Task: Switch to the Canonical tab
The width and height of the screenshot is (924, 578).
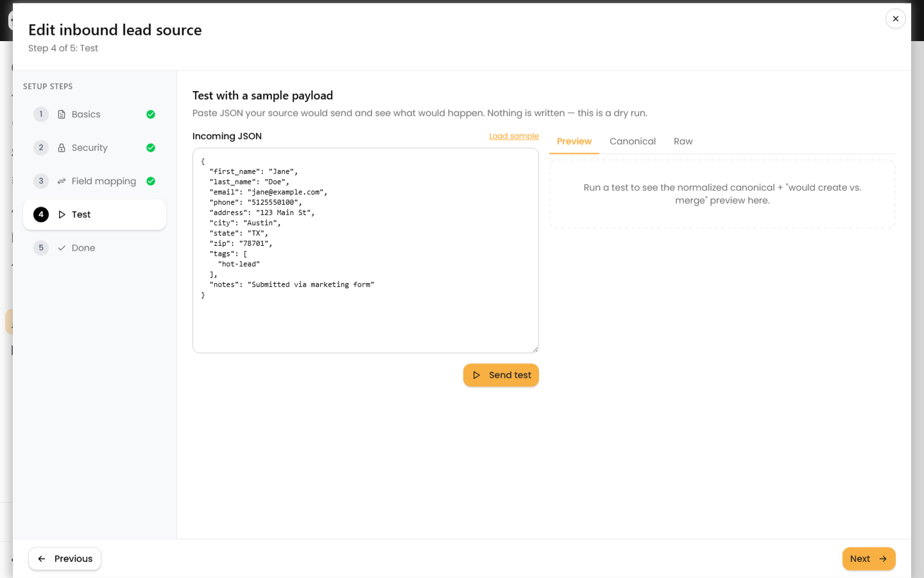Action: [633, 141]
